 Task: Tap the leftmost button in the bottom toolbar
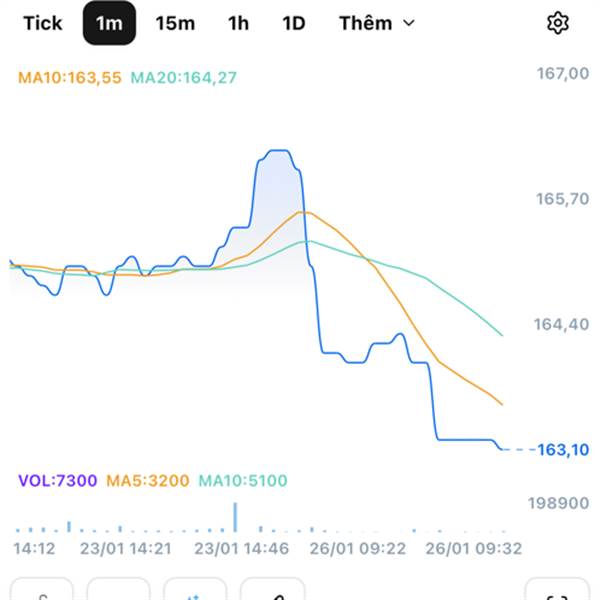pos(42,592)
